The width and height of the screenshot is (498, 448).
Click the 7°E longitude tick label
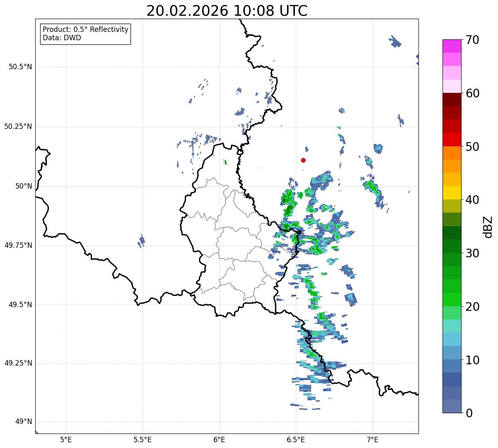(x=373, y=439)
